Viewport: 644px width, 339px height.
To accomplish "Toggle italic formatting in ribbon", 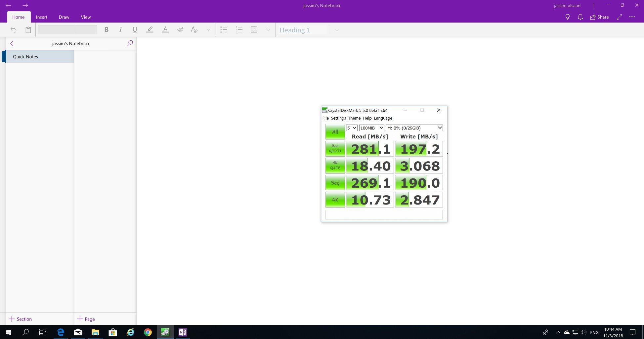I will pyautogui.click(x=120, y=30).
